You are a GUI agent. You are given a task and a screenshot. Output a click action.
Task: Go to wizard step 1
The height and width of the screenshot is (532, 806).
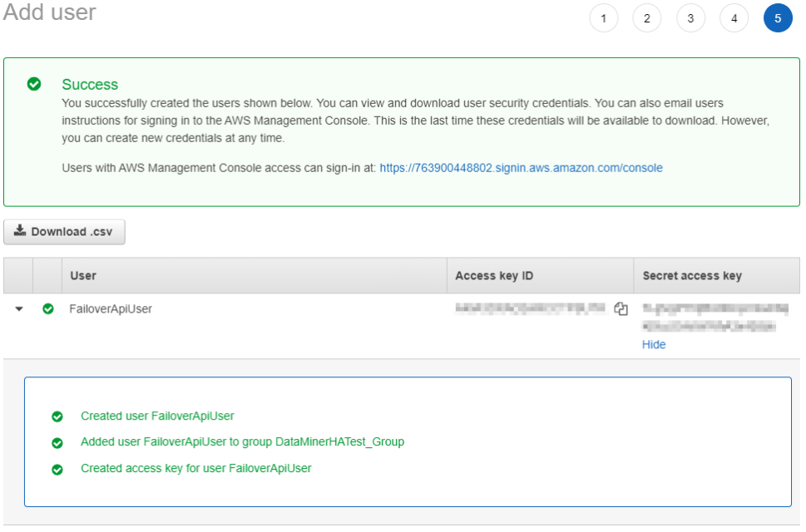pyautogui.click(x=604, y=18)
